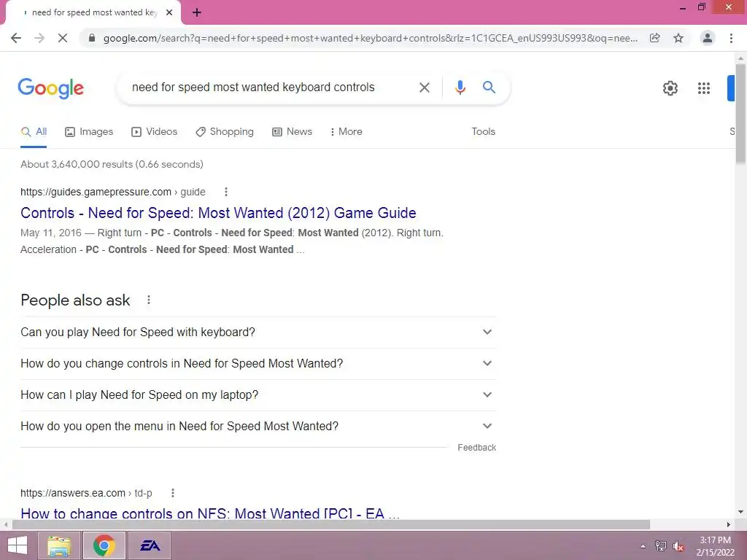Click the forward navigation arrow

click(x=39, y=38)
